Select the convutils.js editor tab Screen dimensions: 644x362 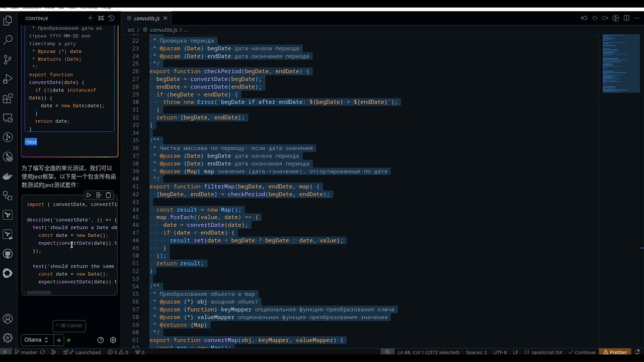[x=146, y=18]
